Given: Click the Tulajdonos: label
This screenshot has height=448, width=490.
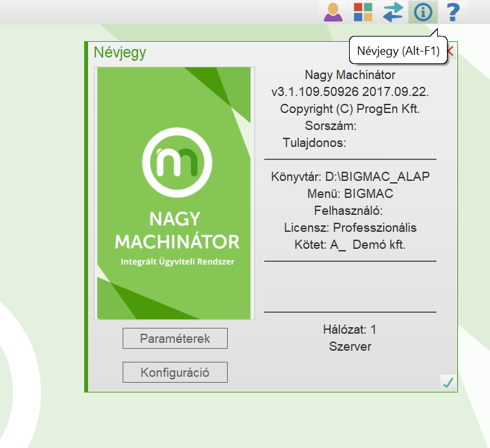Looking at the screenshot, I should (314, 143).
